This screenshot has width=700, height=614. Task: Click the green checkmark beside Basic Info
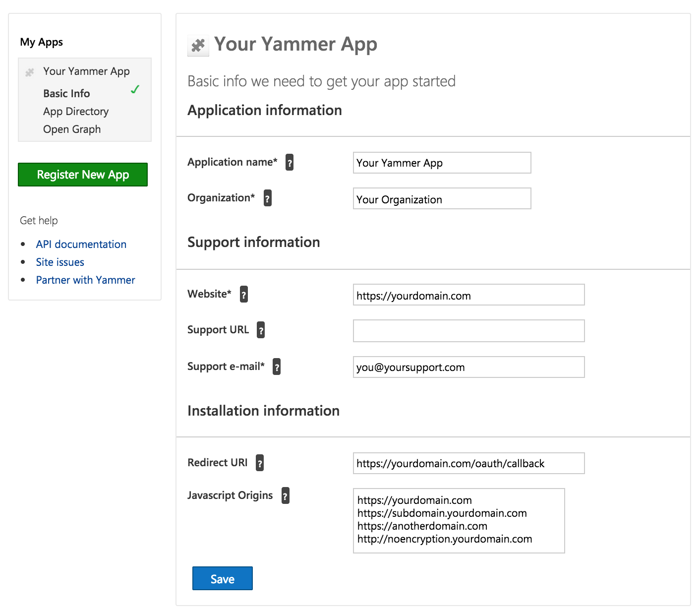(x=135, y=89)
